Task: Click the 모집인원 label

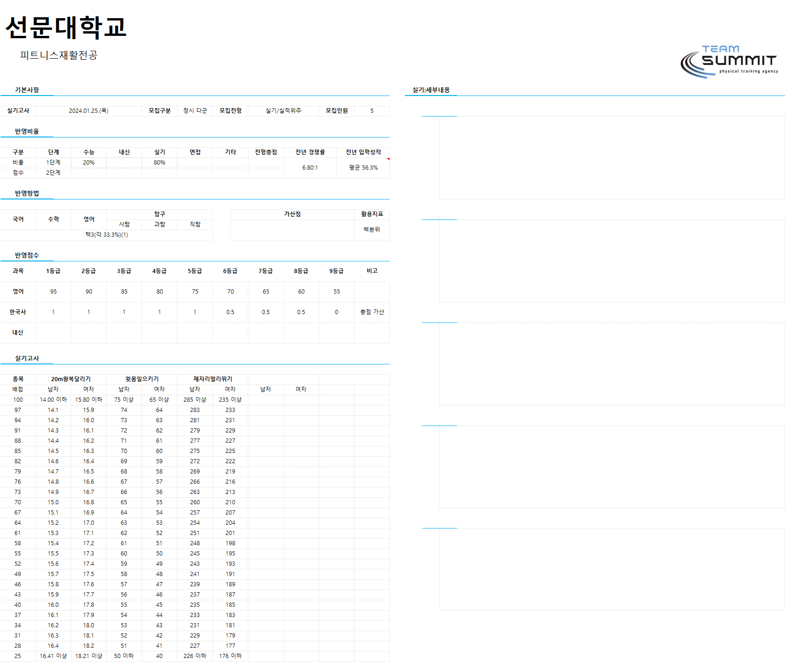Action: click(336, 111)
